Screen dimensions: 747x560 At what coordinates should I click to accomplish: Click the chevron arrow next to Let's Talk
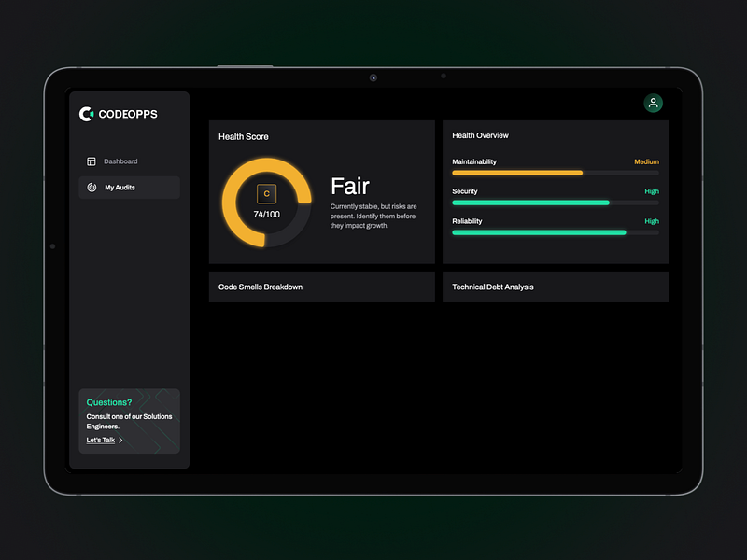point(120,440)
